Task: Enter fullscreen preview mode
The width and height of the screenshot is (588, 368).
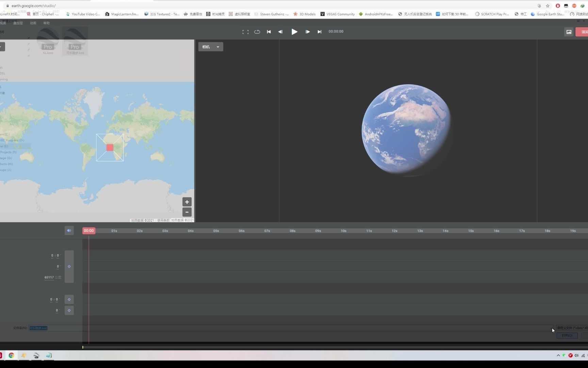Action: pyautogui.click(x=245, y=32)
